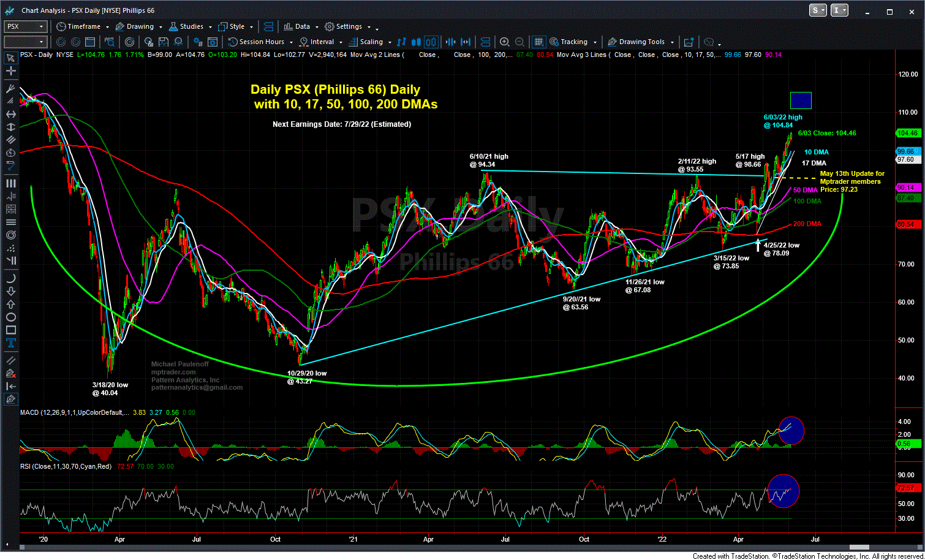Viewport: 925px width, 560px height.
Task: Click the 72.57 RSI value axis label
Action: [907, 488]
